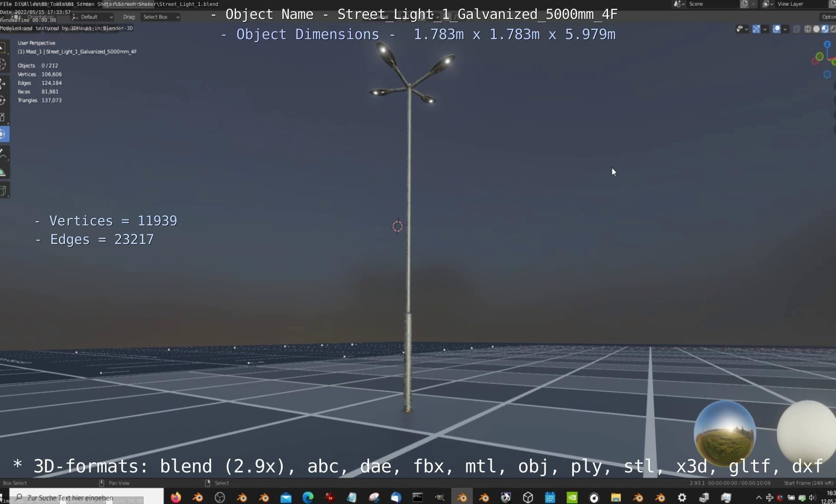Viewport: 836px width, 504px height.
Task: Toggle viewport gizmos visibility
Action: point(756,29)
